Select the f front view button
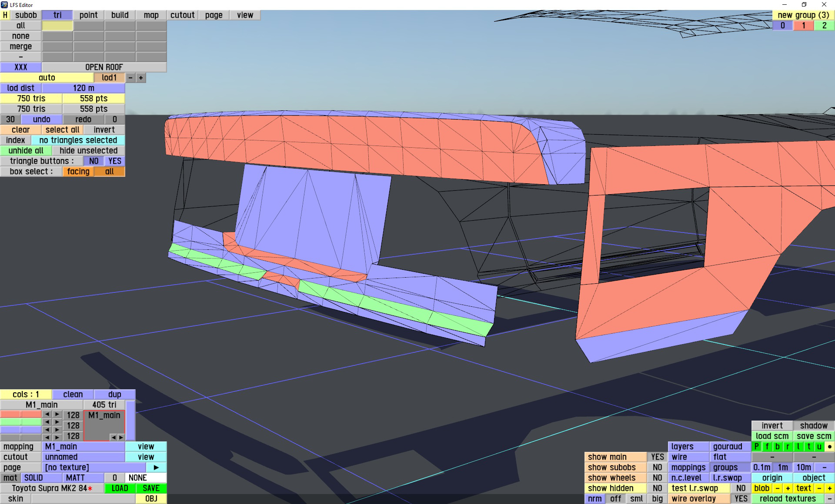Viewport: 835px width, 504px height. coord(767,446)
